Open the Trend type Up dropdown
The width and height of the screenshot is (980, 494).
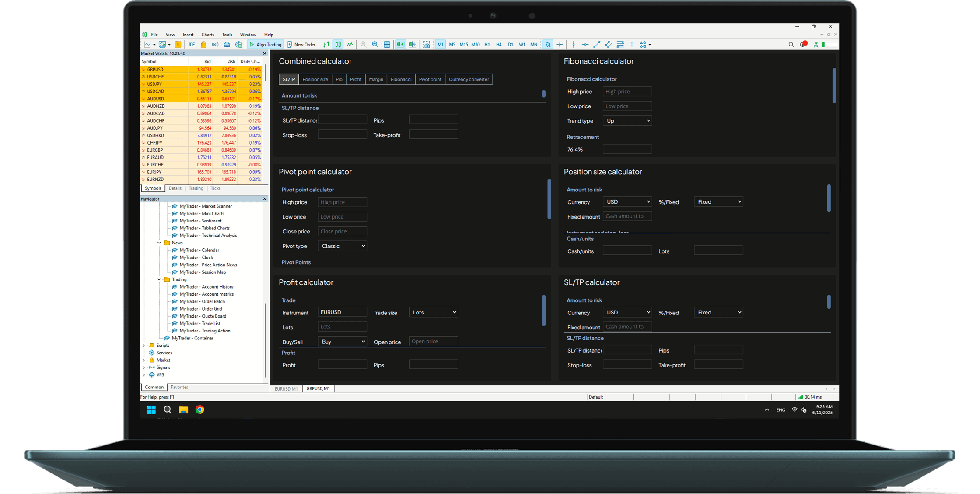pos(627,121)
